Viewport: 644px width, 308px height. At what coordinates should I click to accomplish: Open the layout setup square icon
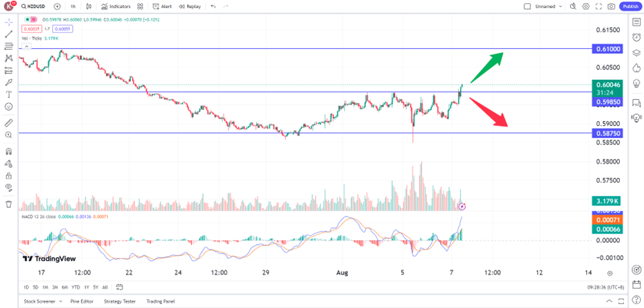click(x=527, y=7)
